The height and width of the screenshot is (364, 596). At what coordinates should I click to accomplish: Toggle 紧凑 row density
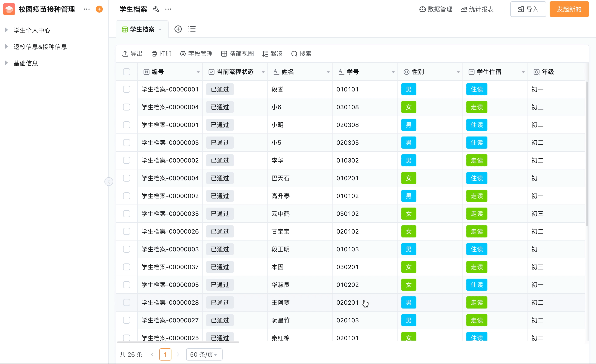(x=272, y=54)
